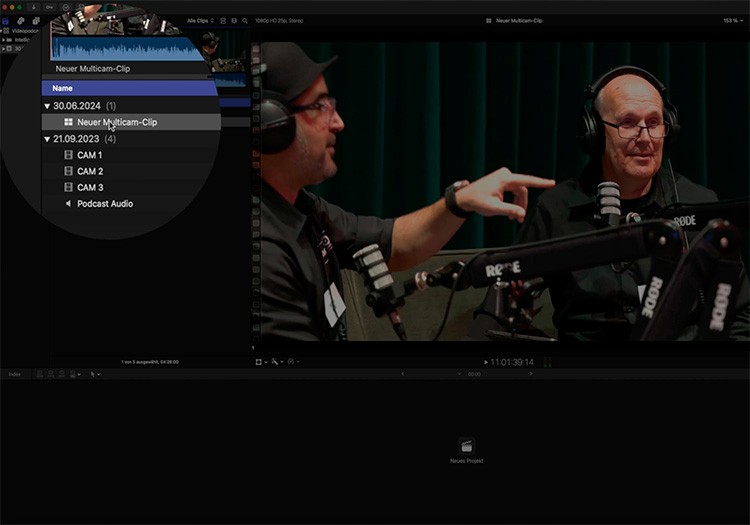750x525 pixels.
Task: Play the clip in the viewer
Action: pos(486,362)
